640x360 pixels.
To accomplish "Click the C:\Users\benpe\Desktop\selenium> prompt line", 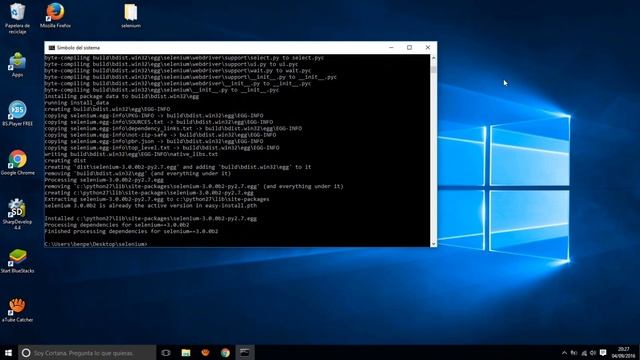I will (96, 244).
